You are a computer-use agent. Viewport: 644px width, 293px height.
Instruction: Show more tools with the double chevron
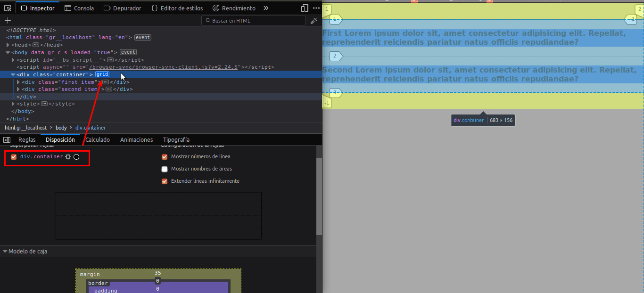tap(266, 8)
